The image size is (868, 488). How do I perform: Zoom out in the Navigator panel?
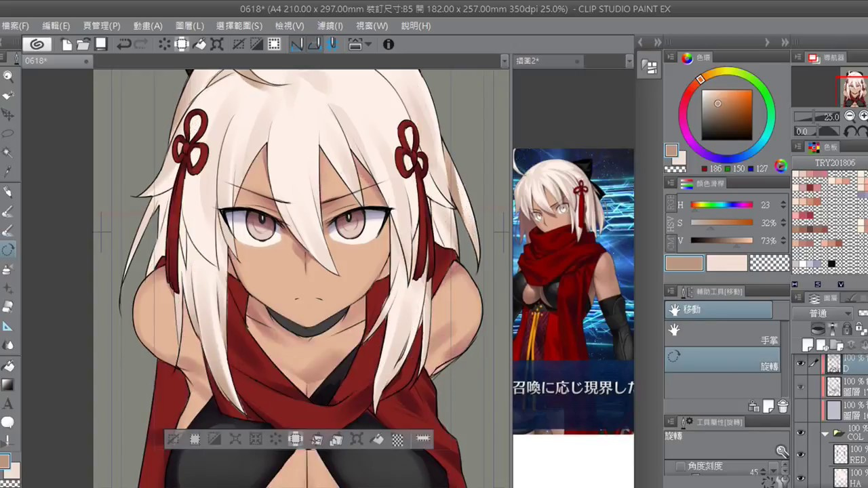[x=850, y=116]
